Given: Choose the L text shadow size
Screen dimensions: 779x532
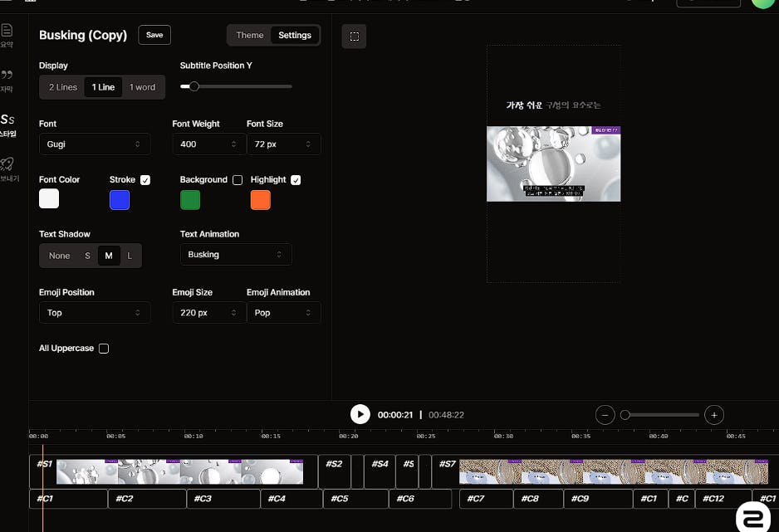Looking at the screenshot, I should pos(130,256).
